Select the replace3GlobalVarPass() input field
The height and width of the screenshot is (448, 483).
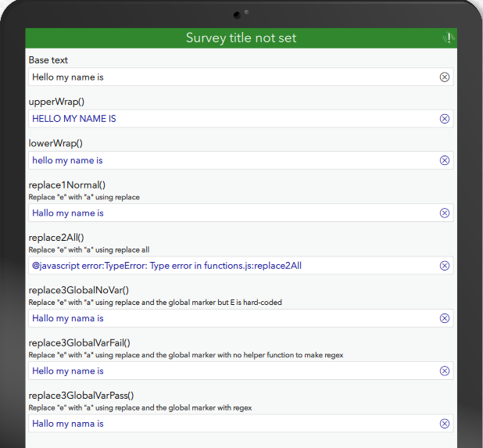click(231, 424)
